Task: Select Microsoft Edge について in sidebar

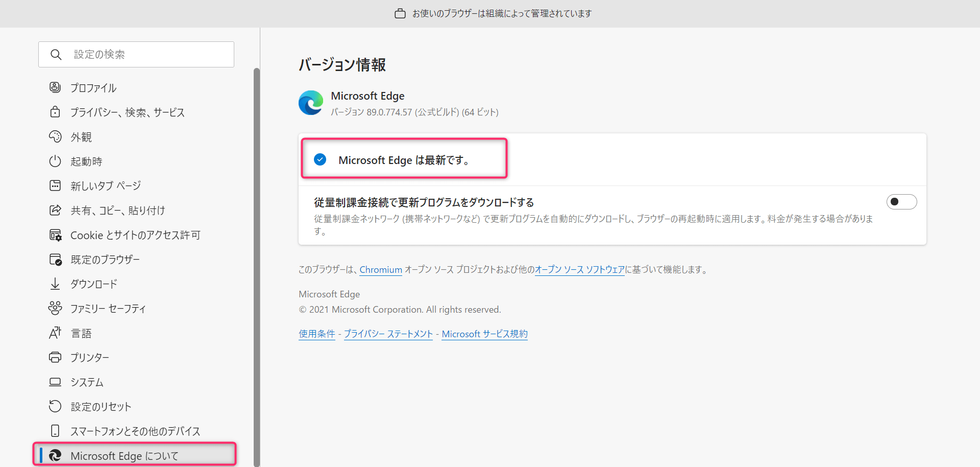Action: click(125, 455)
